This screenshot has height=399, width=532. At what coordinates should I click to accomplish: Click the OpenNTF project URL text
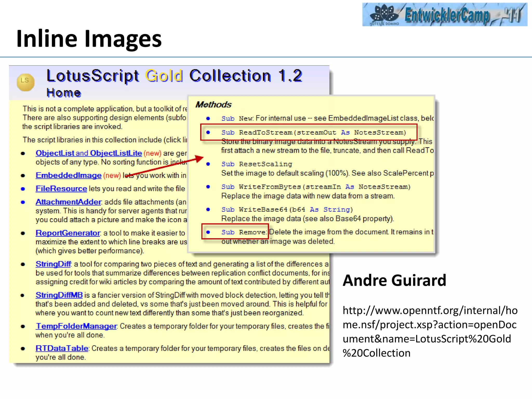430,332
